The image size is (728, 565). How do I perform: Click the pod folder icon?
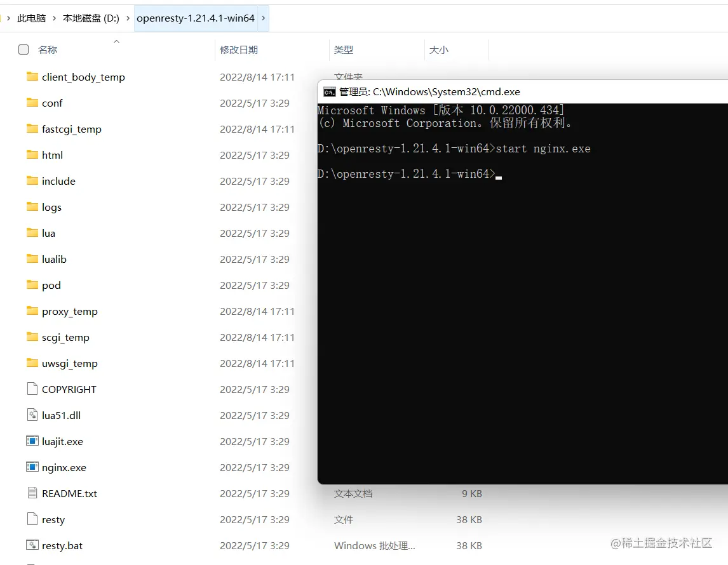(x=32, y=284)
